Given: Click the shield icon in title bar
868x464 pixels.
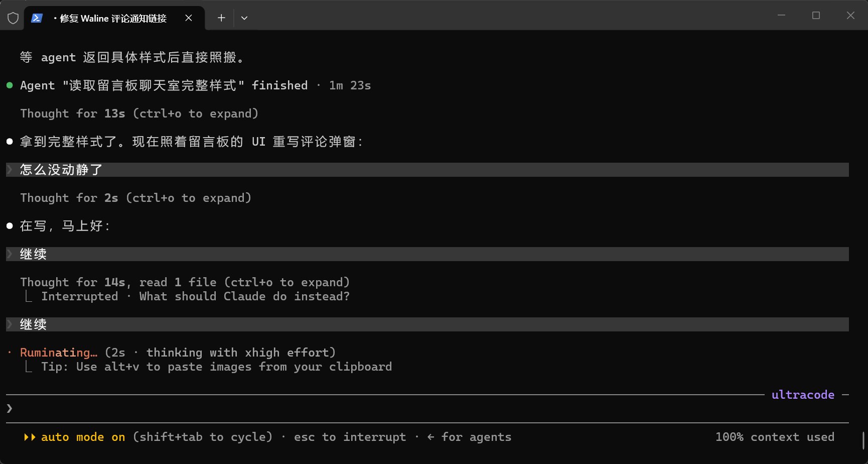Looking at the screenshot, I should (13, 18).
